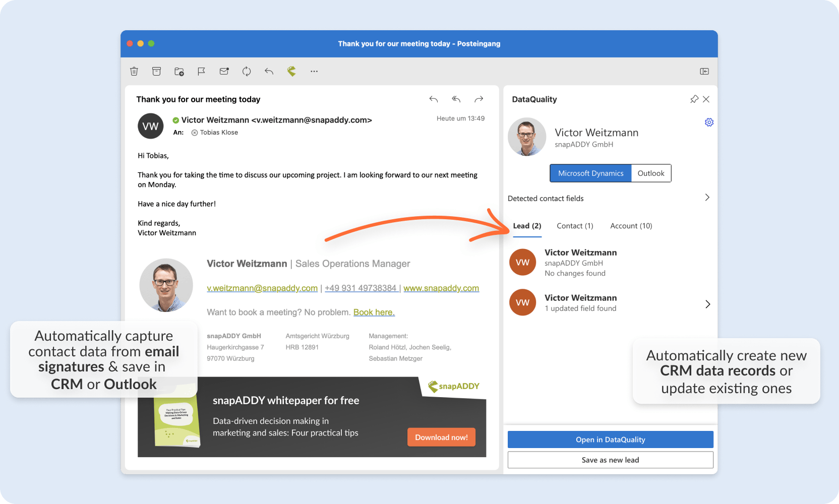Open the Account (10) tab
839x504 pixels.
coord(631,226)
